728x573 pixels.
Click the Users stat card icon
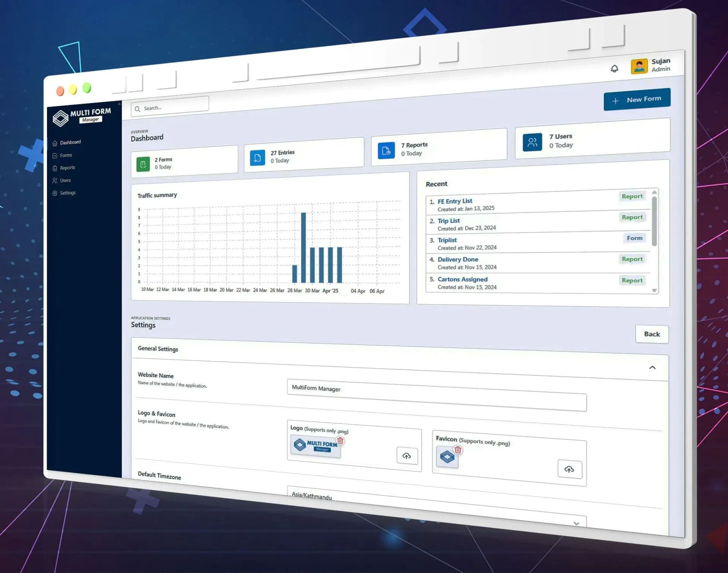(532, 142)
